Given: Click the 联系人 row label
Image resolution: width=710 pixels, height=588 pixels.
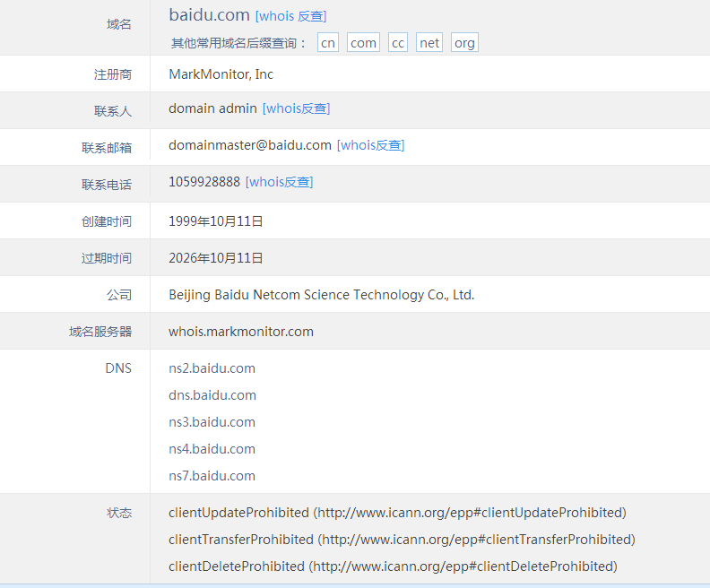Looking at the screenshot, I should coord(113,111).
